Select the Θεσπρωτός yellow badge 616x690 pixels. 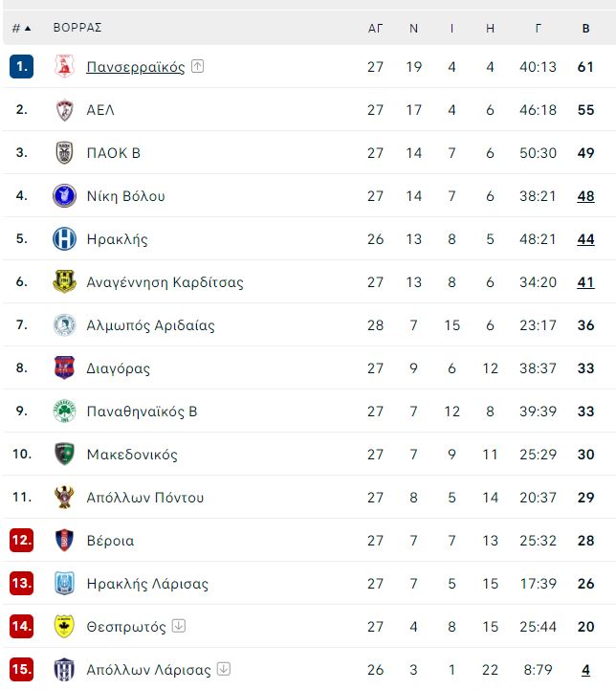coord(64,626)
